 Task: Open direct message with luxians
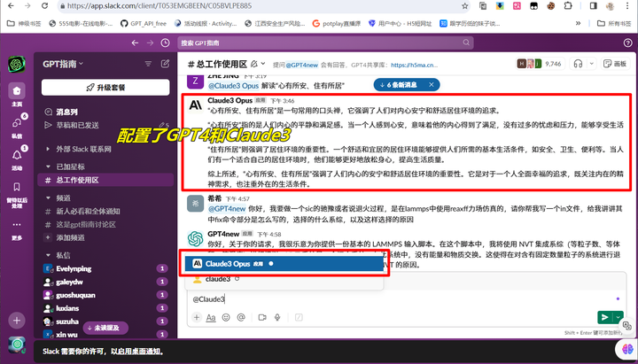point(67,308)
